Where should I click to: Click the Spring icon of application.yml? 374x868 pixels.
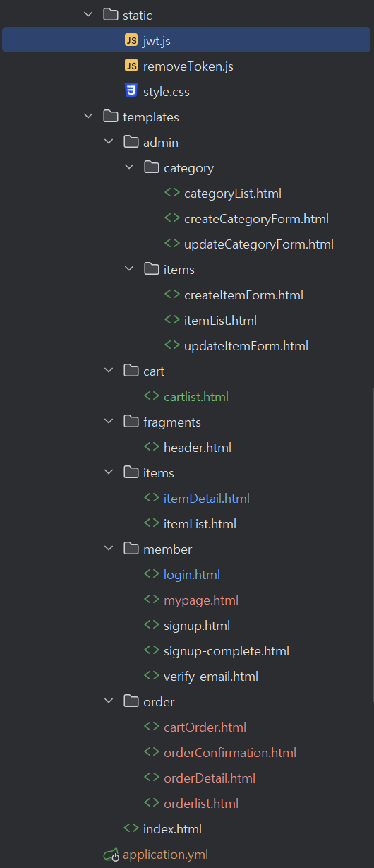(111, 855)
